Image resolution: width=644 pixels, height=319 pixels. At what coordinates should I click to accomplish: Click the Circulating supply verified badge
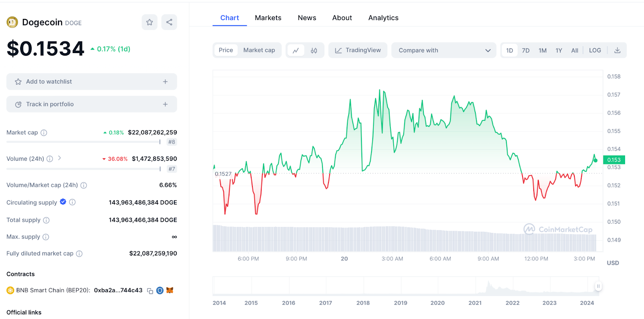[63, 202]
